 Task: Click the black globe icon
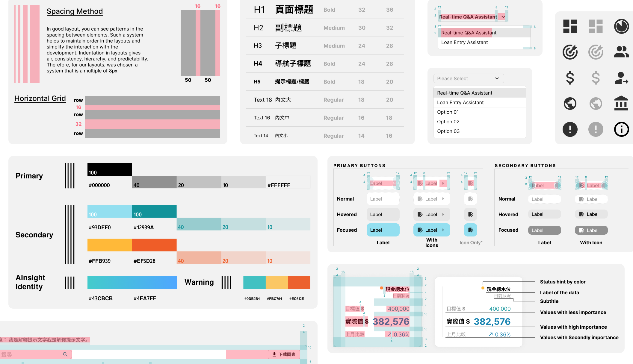point(570,104)
